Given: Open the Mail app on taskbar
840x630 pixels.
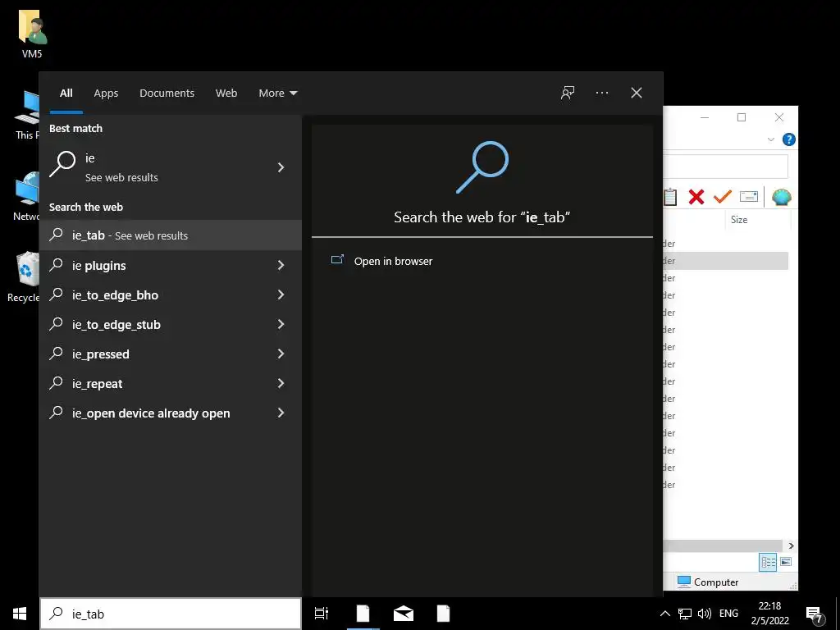Looking at the screenshot, I should pos(404,614).
